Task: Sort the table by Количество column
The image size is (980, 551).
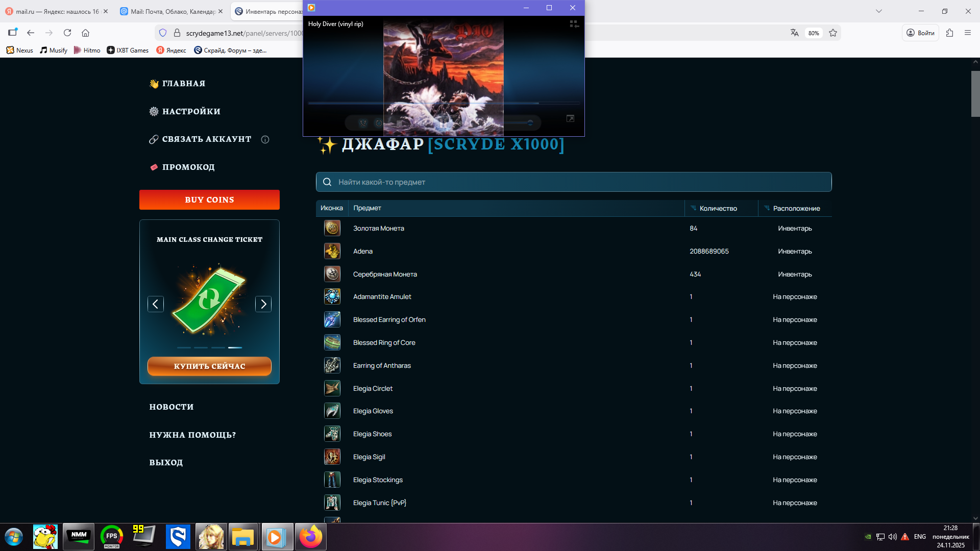Action: [718, 208]
